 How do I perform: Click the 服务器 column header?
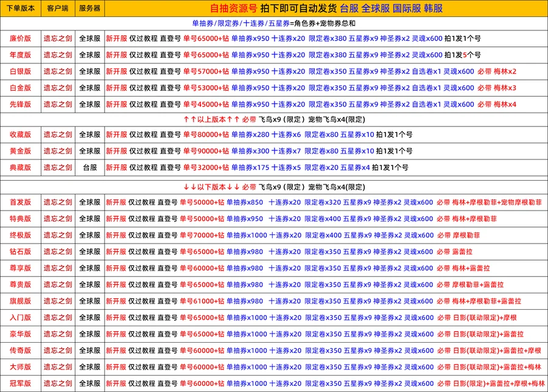tap(90, 8)
